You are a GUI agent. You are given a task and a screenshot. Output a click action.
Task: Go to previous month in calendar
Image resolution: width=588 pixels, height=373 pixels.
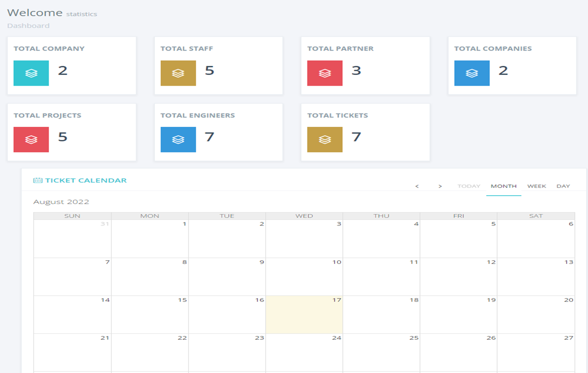pos(417,186)
